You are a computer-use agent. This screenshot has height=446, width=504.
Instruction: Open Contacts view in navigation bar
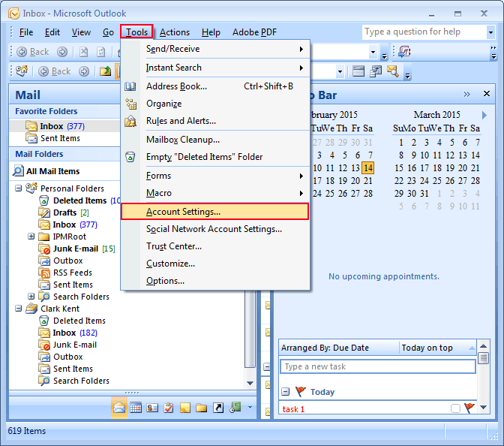tap(152, 408)
